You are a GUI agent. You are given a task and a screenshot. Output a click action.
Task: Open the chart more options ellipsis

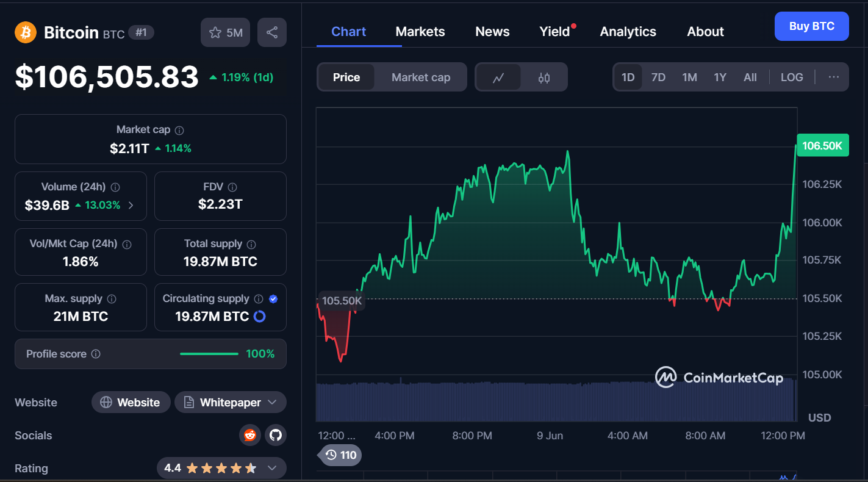(834, 77)
